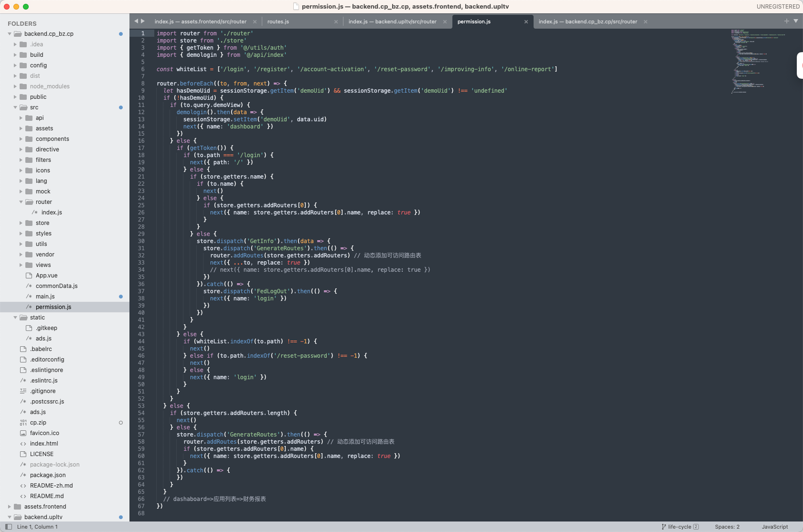The height and width of the screenshot is (532, 803).
Task: Collapse the router folder
Action: tap(21, 202)
